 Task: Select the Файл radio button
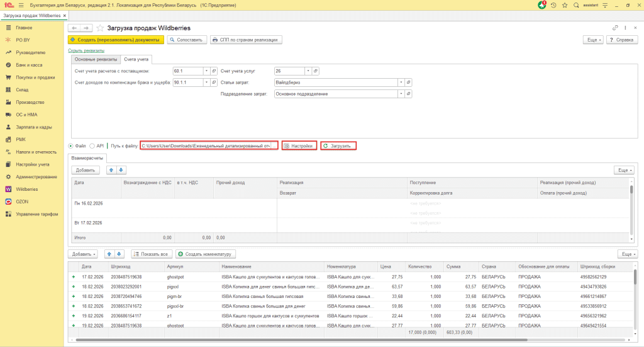coord(70,145)
